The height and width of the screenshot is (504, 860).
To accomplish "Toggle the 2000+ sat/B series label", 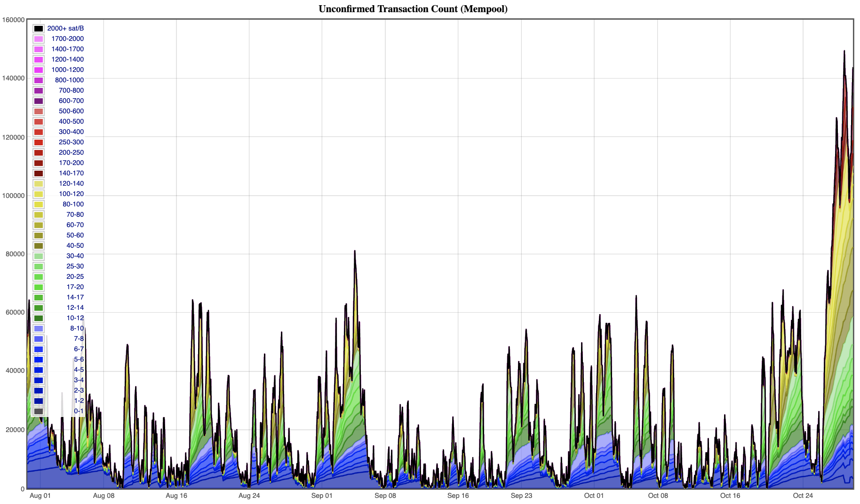I will coord(65,29).
